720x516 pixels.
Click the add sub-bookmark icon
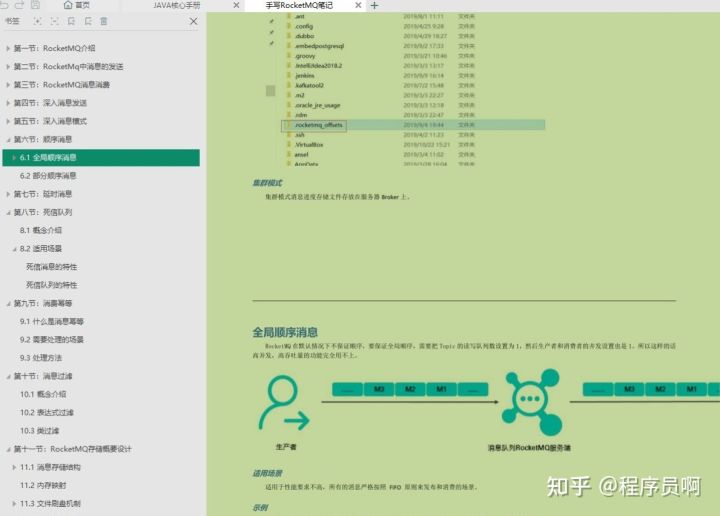tap(88, 21)
